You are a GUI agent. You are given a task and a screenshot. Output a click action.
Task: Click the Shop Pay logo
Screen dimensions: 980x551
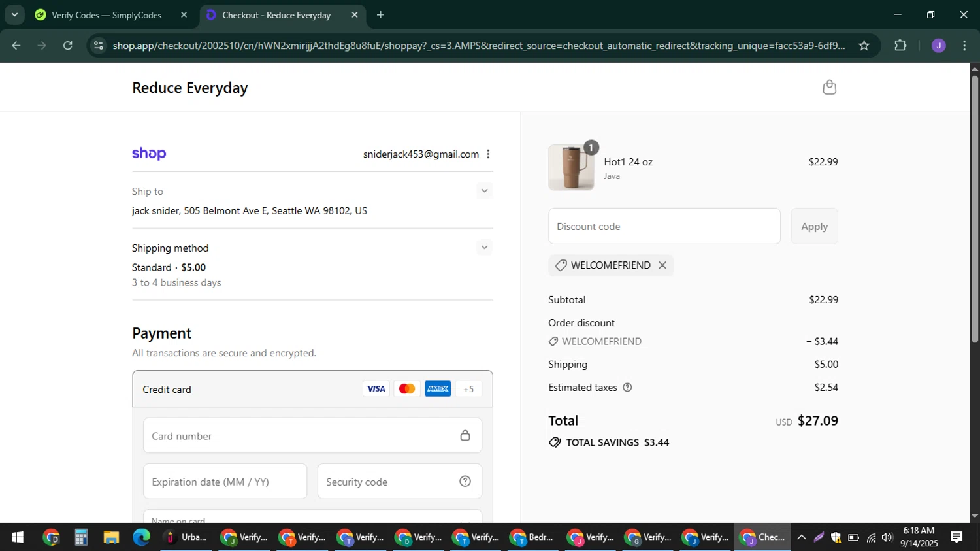click(149, 154)
